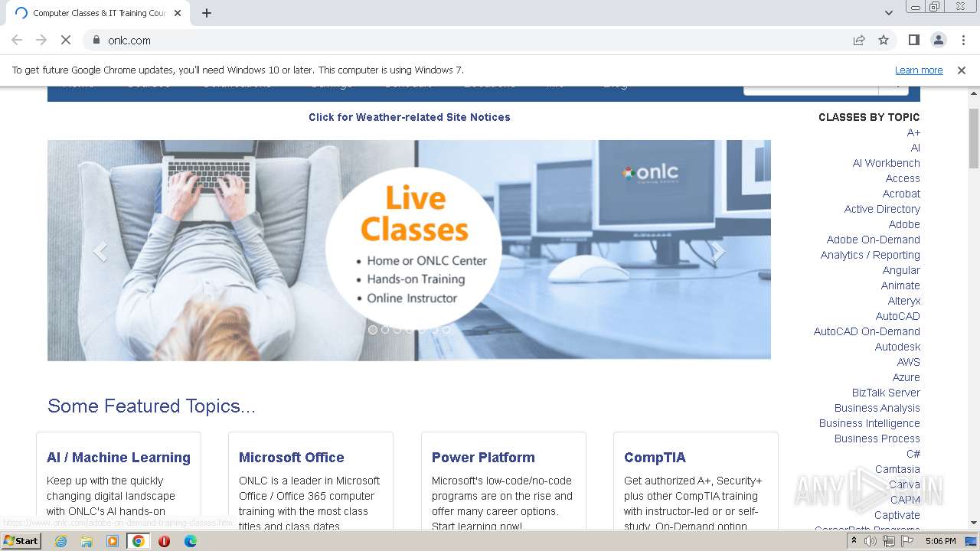Open Access classes link

903,178
